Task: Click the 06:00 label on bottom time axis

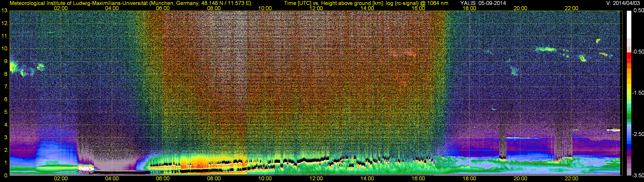Action: tap(163, 179)
